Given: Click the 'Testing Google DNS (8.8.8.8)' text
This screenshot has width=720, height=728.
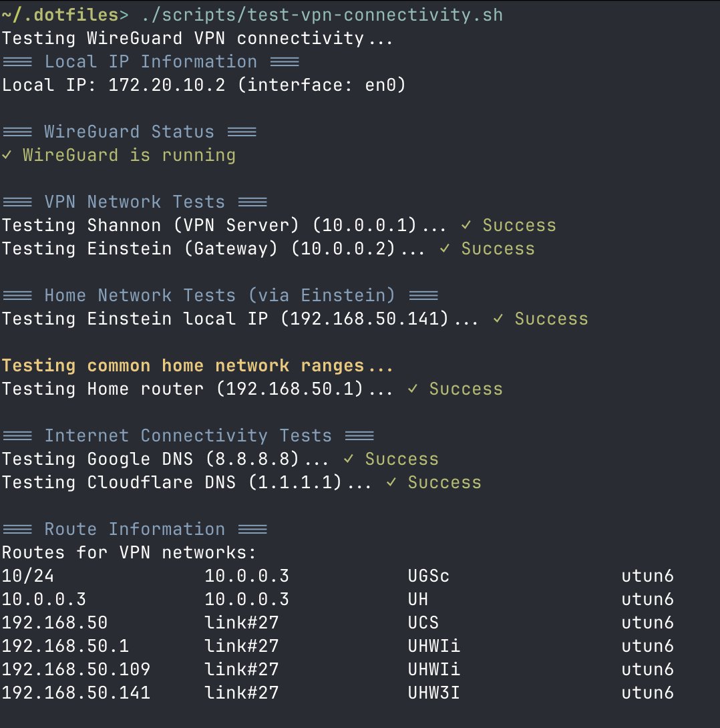Looking at the screenshot, I should pos(150,459).
